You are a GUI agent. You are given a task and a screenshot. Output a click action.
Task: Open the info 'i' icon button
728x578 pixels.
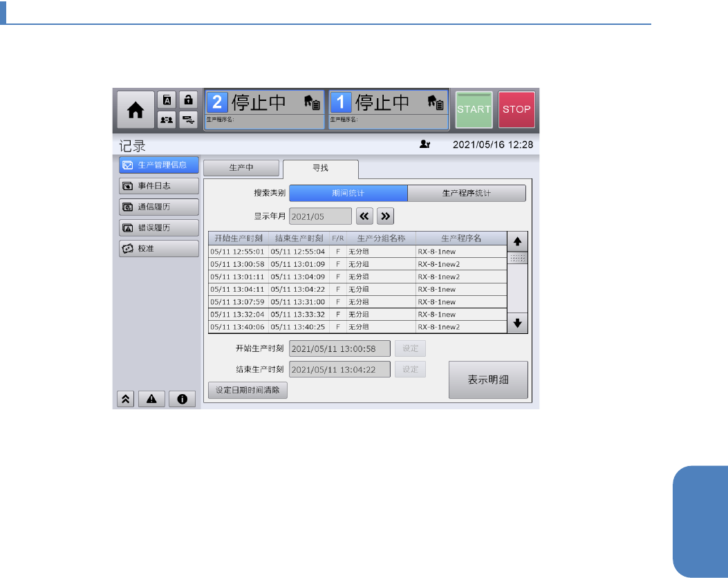[x=182, y=399]
